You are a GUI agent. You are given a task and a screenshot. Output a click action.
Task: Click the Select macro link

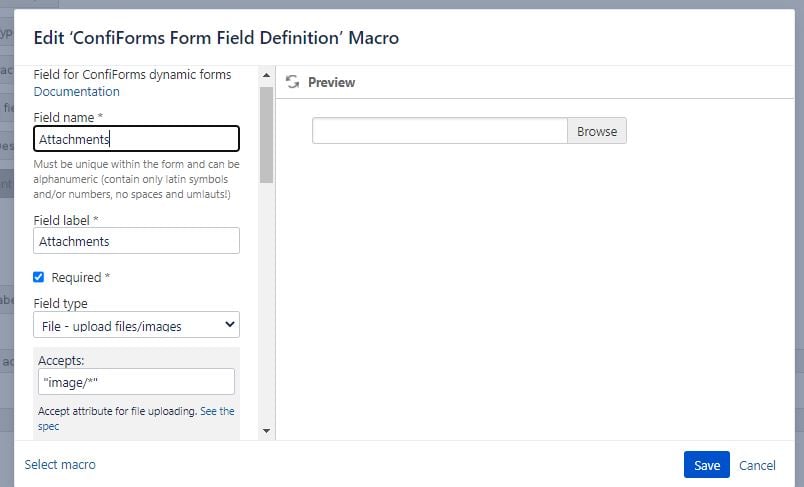click(x=60, y=464)
